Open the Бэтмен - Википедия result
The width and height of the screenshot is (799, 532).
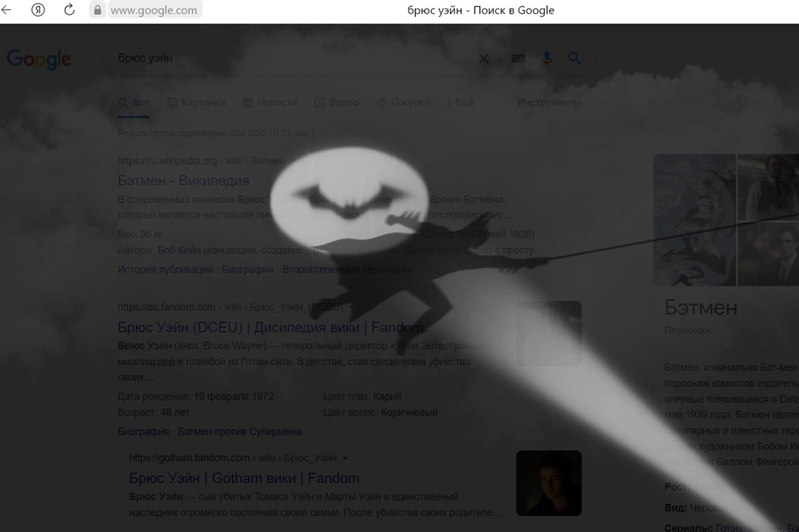coord(184,180)
